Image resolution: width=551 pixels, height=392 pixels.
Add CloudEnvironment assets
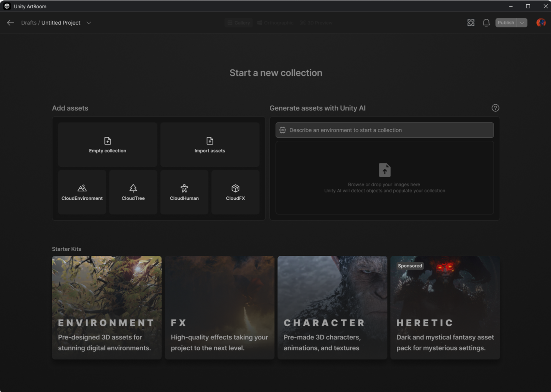coord(82,192)
